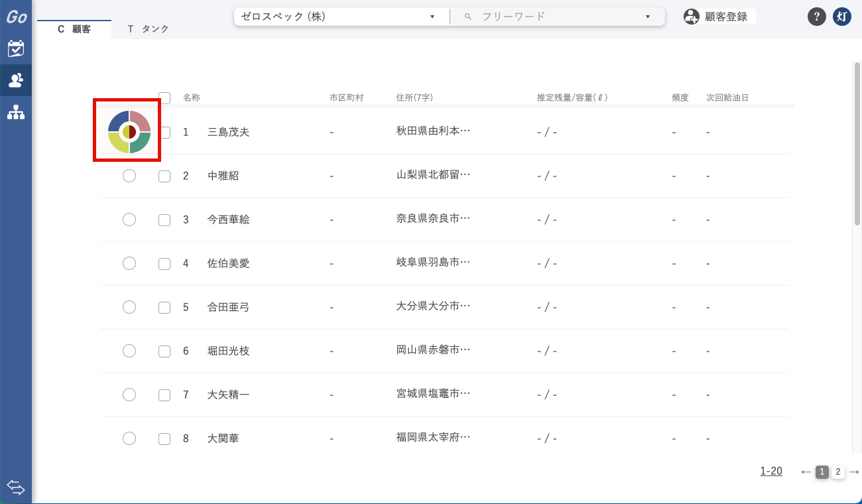
Task: Click the 次回給油日 column header
Action: [727, 97]
